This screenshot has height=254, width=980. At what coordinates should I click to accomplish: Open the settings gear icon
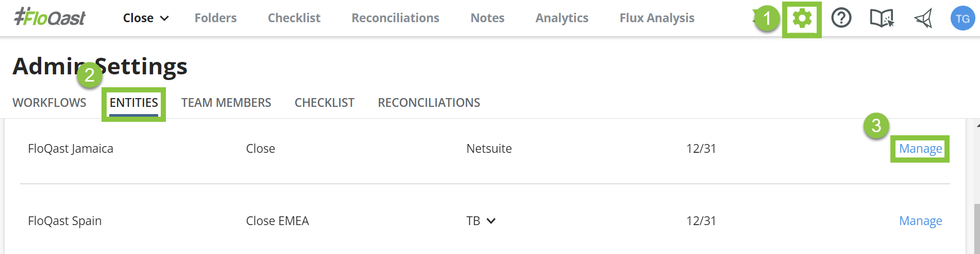(x=802, y=19)
